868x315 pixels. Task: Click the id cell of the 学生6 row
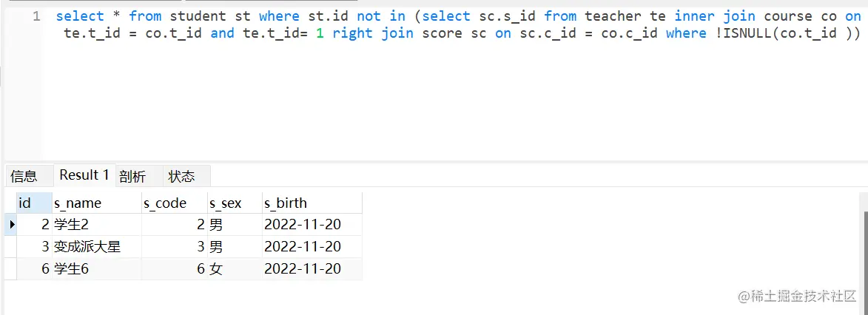point(34,269)
